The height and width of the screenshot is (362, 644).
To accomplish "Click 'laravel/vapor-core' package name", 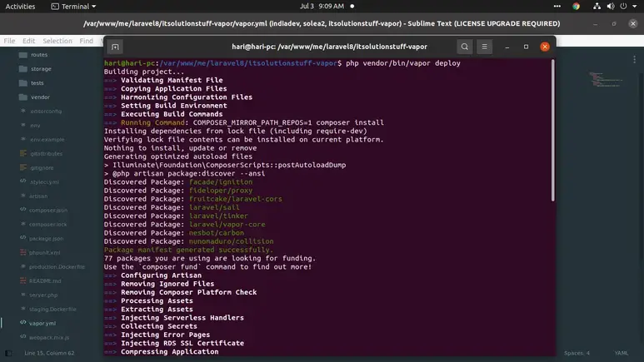I will [x=227, y=225].
